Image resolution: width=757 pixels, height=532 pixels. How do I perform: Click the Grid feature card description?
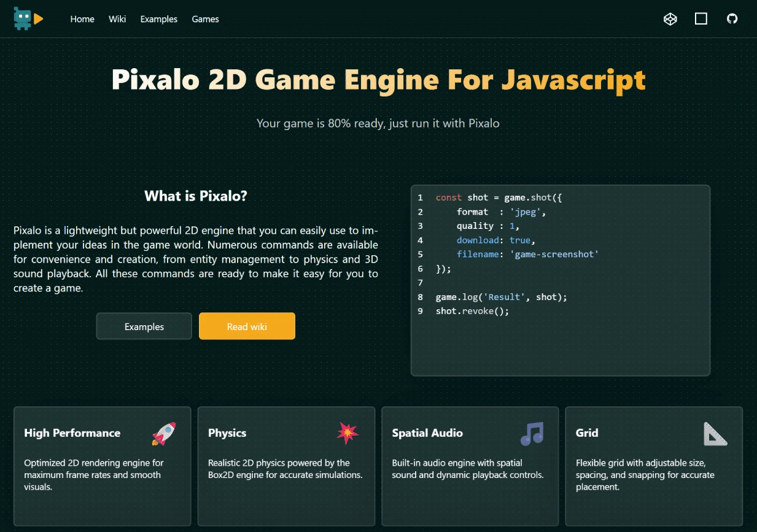pyautogui.click(x=645, y=474)
